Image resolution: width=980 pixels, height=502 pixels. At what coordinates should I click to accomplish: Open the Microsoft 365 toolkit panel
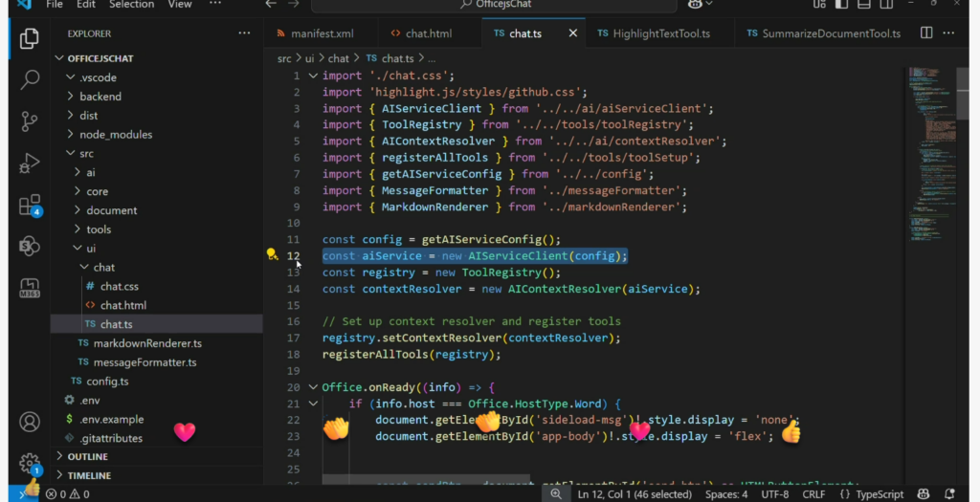tap(30, 287)
